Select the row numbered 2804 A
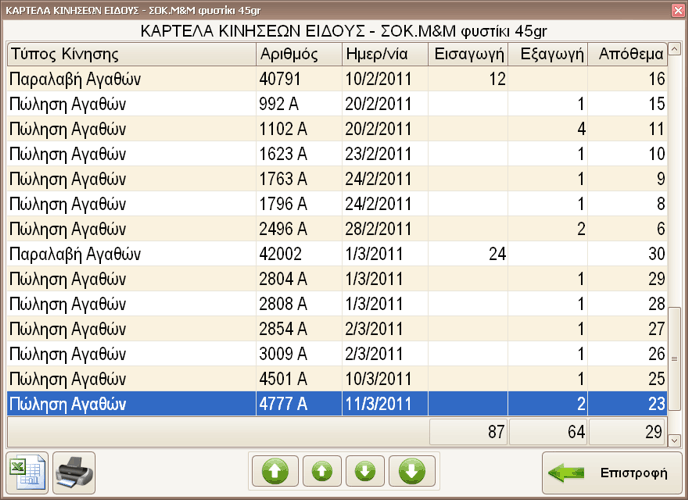The image size is (688, 500). pyautogui.click(x=337, y=279)
